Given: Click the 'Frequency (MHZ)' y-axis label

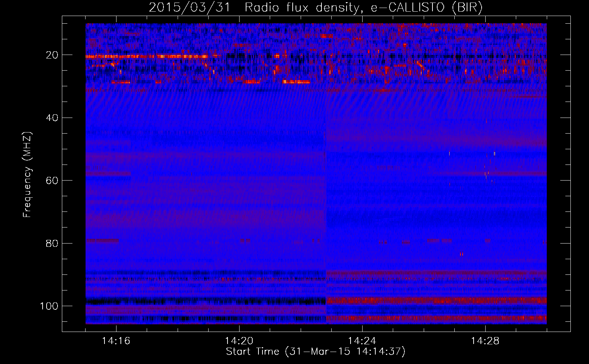Looking at the screenshot, I should 27,174.
